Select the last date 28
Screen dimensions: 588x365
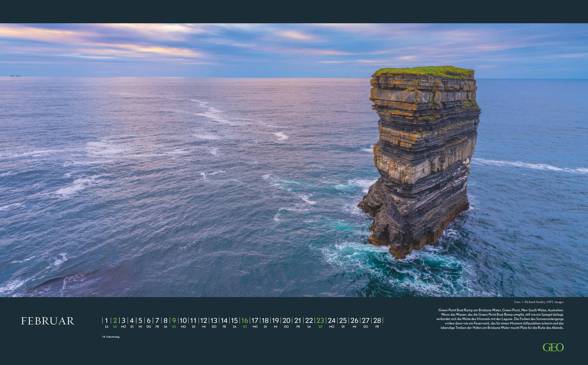[377, 321]
